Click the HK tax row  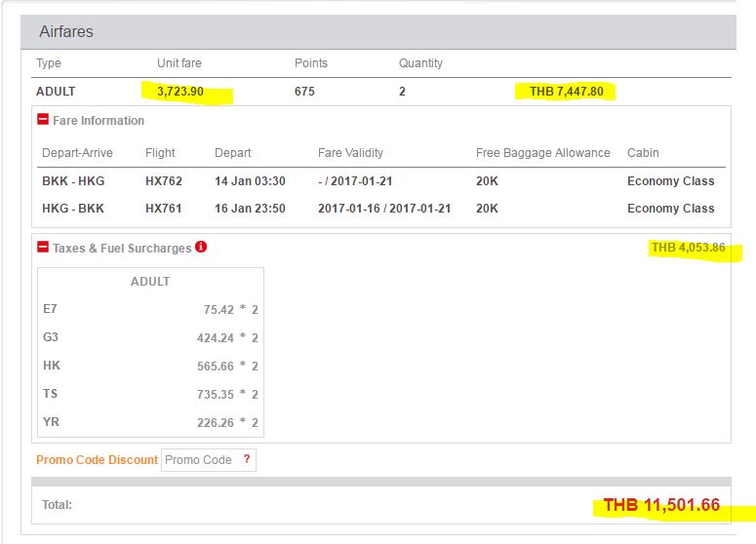[150, 366]
